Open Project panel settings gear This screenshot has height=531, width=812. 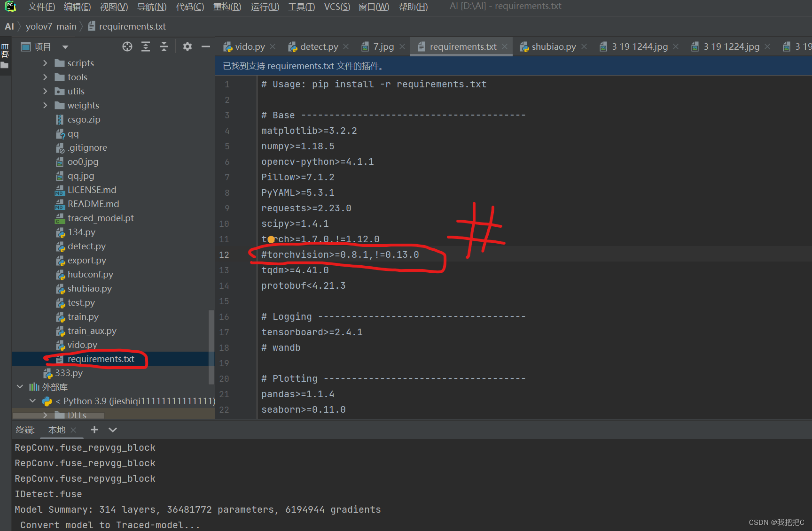click(187, 46)
